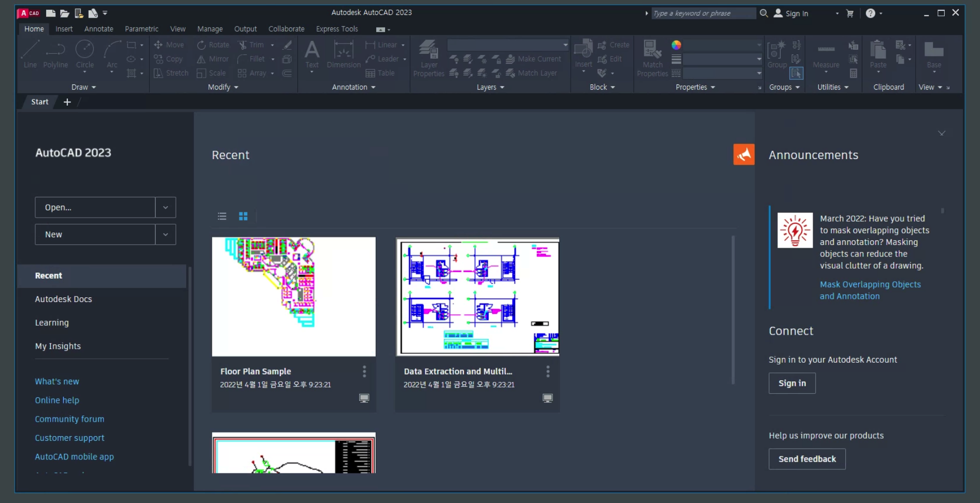Select the Array tool
The height and width of the screenshot is (503, 980).
252,73
